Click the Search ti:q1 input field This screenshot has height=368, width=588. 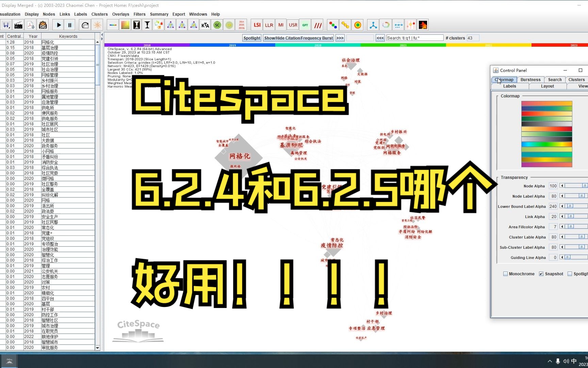415,38
